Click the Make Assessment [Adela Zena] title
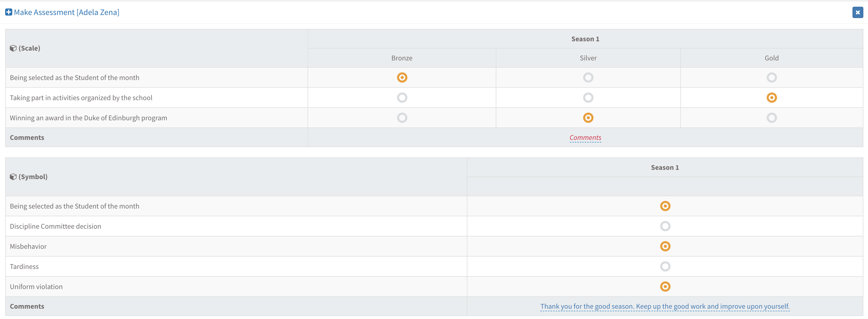Screen dimensions: 868x319 [66, 12]
